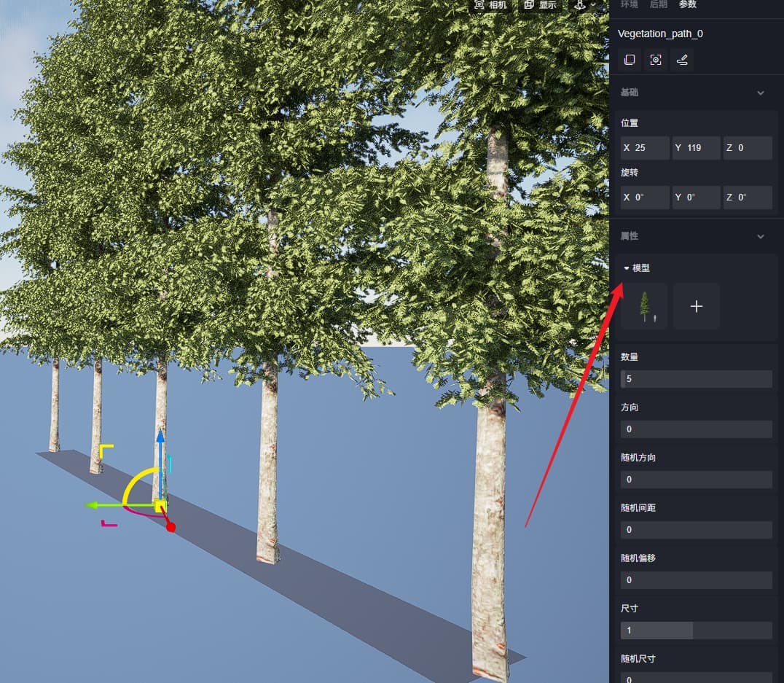Click the focus-on-object target icon
784x683 pixels.
(x=656, y=60)
